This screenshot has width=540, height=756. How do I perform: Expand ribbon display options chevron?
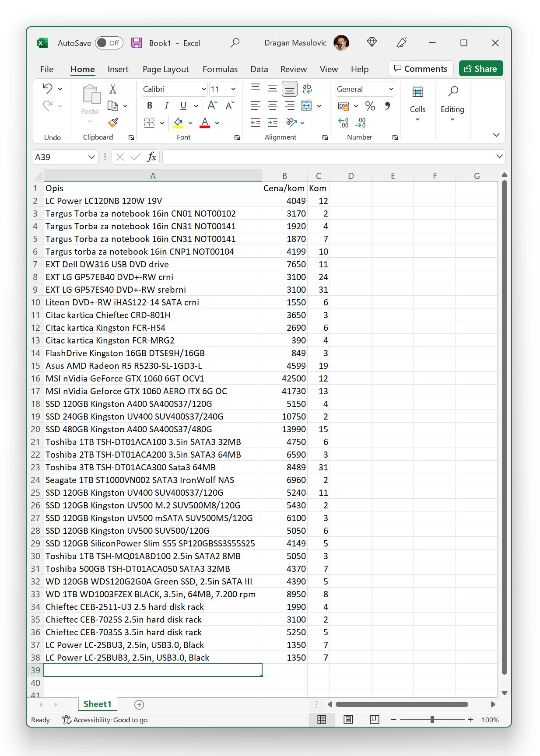(x=496, y=135)
